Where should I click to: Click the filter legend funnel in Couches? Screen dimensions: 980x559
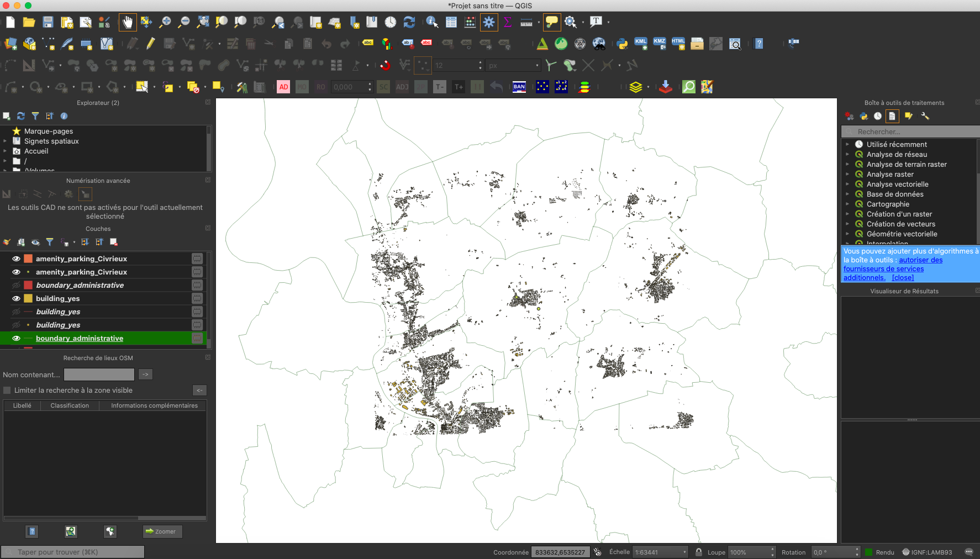point(50,242)
